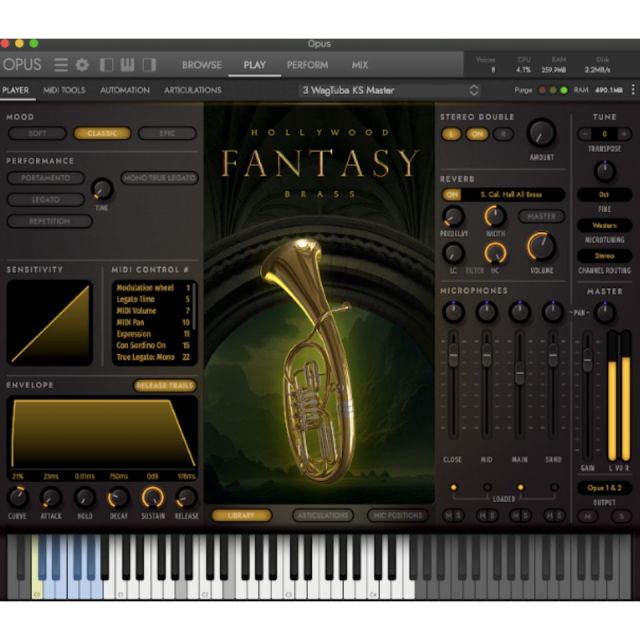The width and height of the screenshot is (640, 640).
Task: Click the Mid microphone pan knob
Action: click(x=487, y=311)
